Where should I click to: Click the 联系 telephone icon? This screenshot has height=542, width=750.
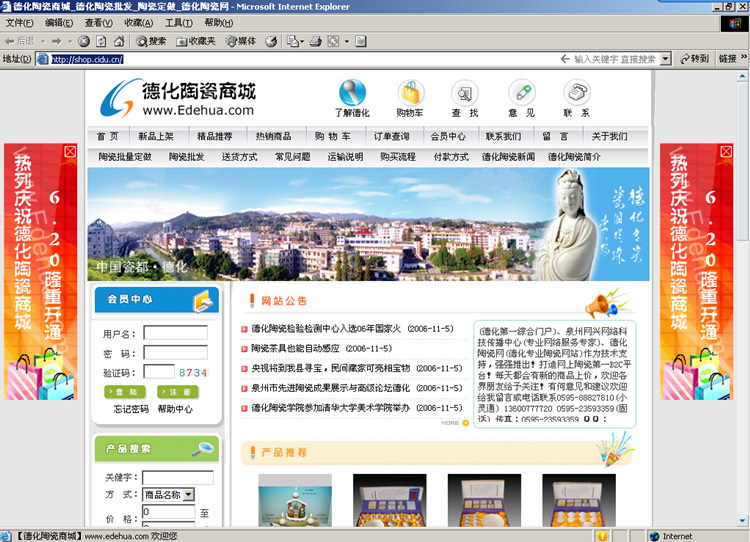(577, 92)
